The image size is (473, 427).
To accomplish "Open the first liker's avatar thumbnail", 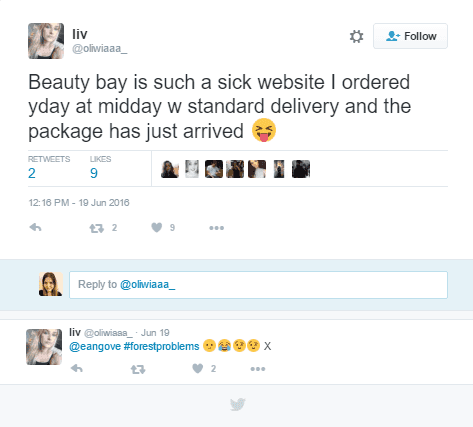I will click(170, 169).
